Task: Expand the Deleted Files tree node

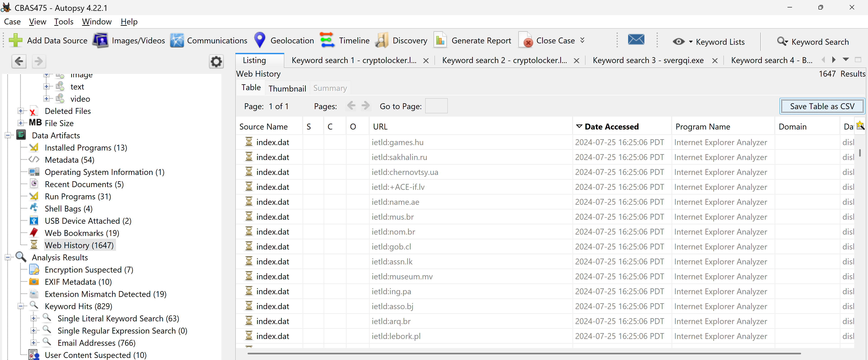Action: tap(21, 111)
